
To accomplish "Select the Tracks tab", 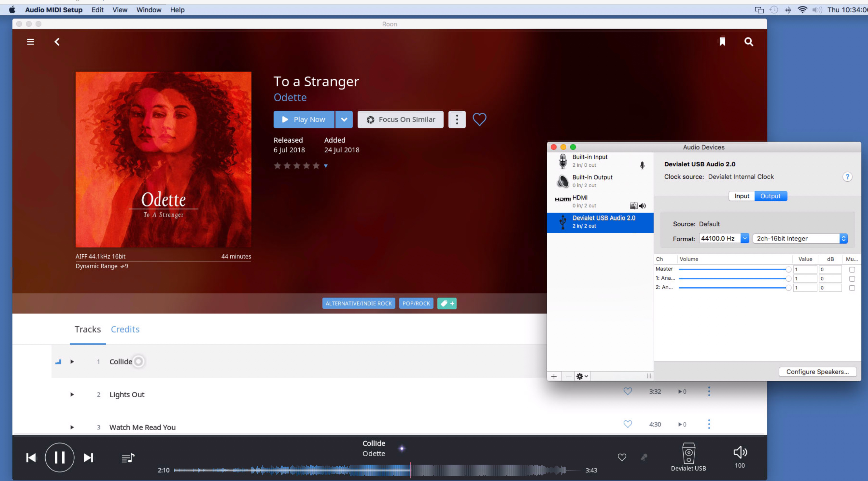I will coord(88,329).
